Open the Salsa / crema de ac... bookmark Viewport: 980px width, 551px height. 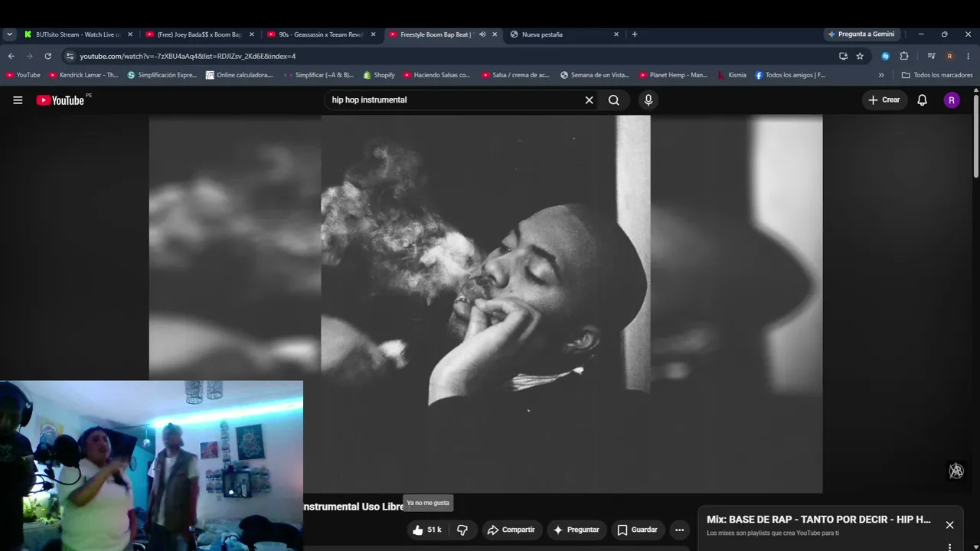coord(515,75)
